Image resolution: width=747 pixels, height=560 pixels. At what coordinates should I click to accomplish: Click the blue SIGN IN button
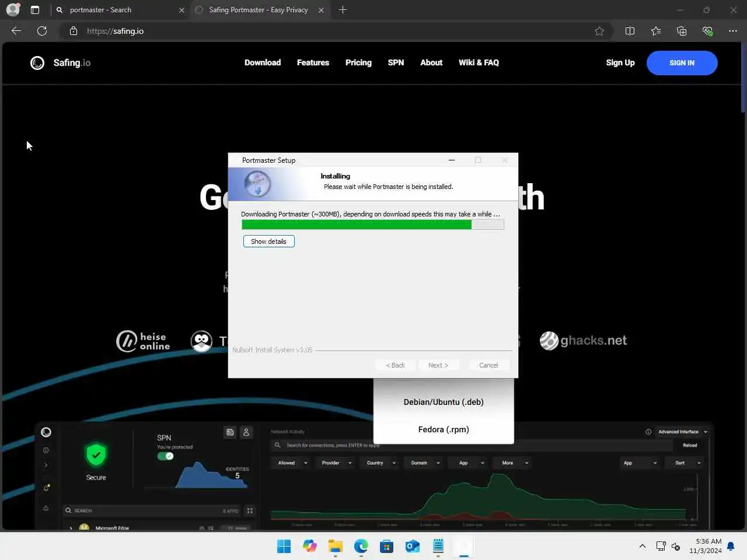(x=682, y=63)
